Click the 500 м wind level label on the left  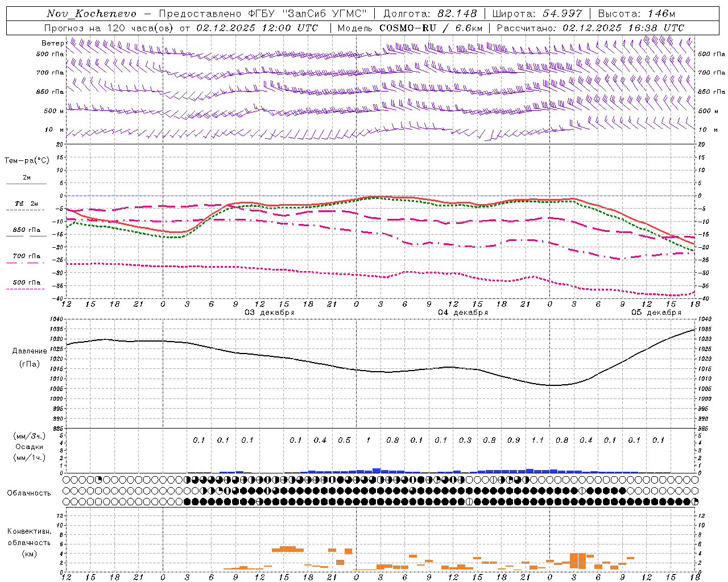pos(54,111)
